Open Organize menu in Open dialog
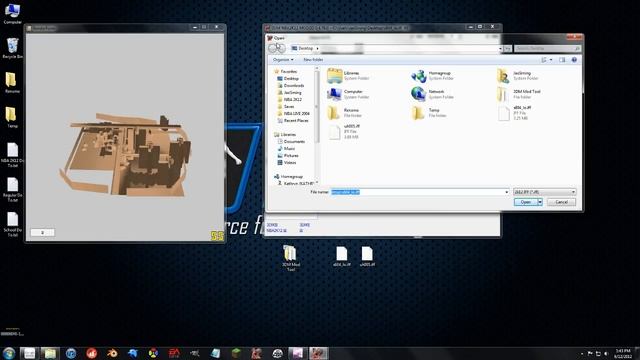640x360 pixels. pos(283,60)
